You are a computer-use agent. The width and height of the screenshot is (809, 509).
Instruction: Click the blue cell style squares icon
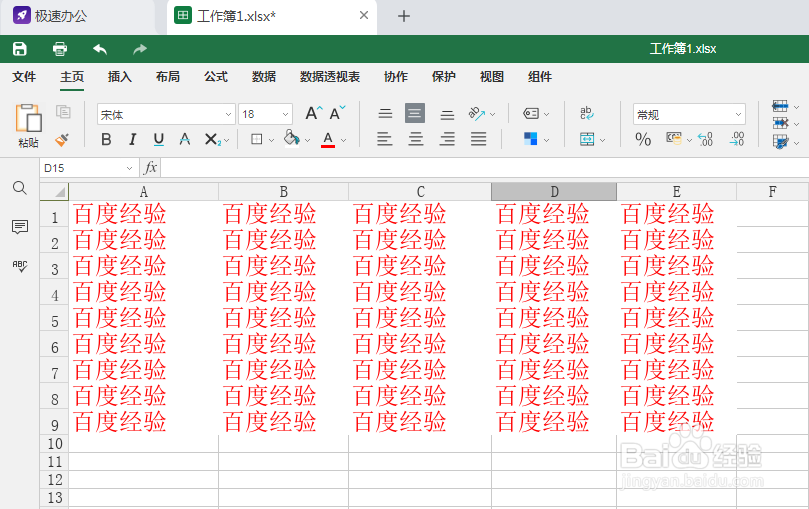pos(530,139)
